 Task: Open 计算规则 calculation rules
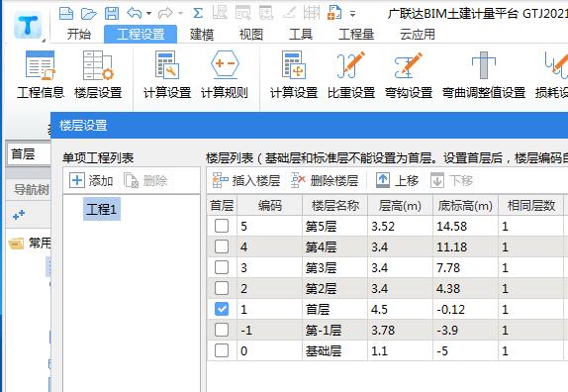coord(225,75)
